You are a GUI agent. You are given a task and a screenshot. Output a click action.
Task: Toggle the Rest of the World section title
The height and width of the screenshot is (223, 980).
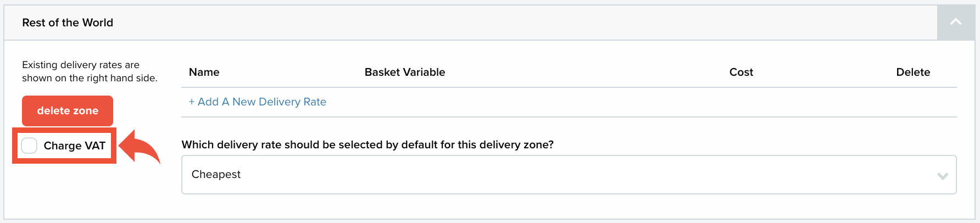[x=68, y=23]
